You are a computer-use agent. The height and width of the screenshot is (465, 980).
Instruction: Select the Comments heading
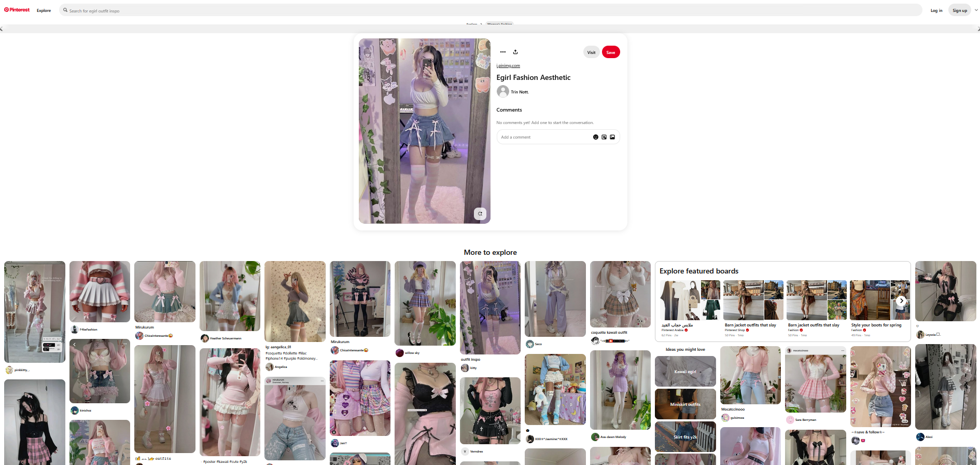coord(509,110)
